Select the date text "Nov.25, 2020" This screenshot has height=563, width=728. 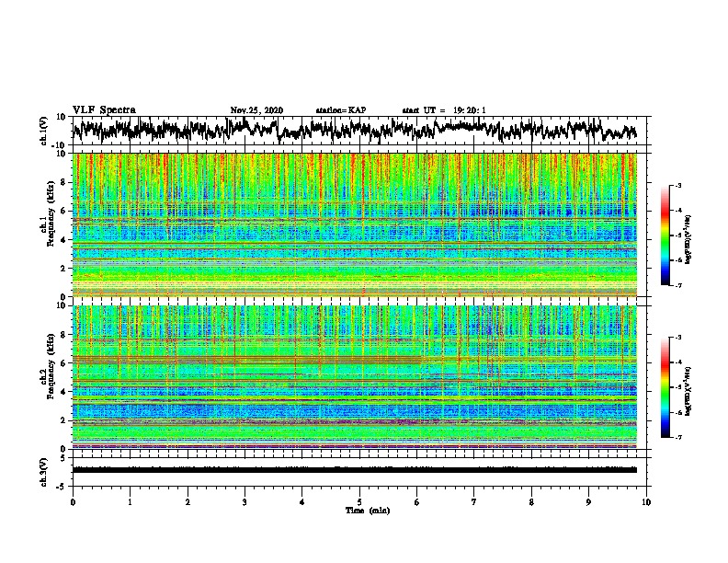click(x=256, y=110)
